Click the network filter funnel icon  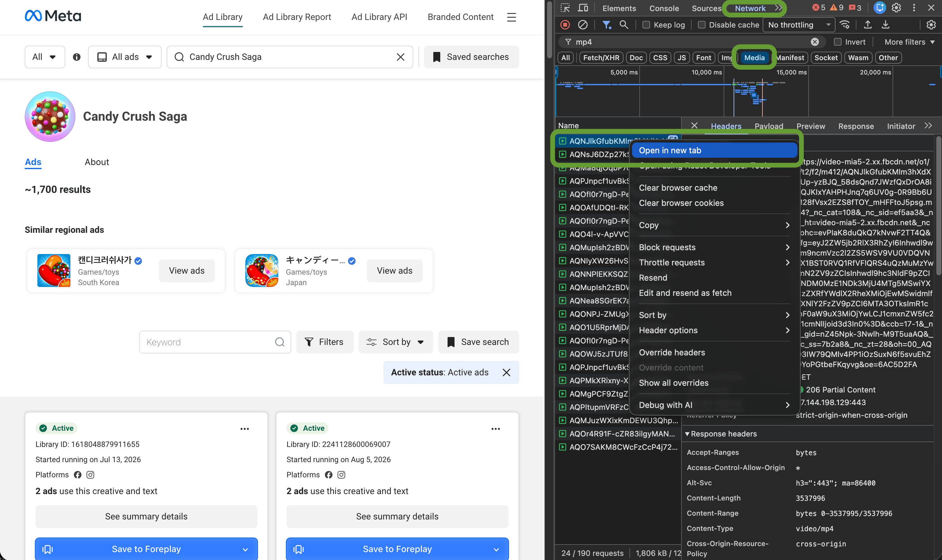coord(606,25)
